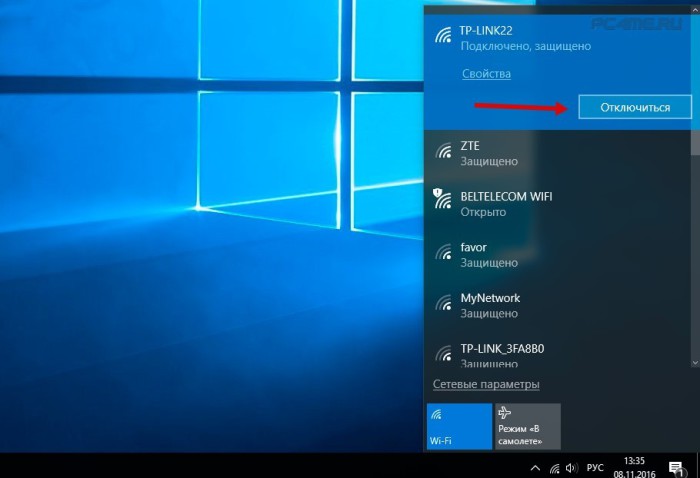This screenshot has height=478, width=700.
Task: Show hidden tray icons with the up chevron
Action: pyautogui.click(x=535, y=468)
